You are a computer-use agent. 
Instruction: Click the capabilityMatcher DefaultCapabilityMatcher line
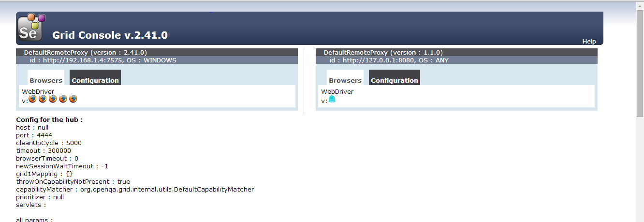(x=135, y=189)
